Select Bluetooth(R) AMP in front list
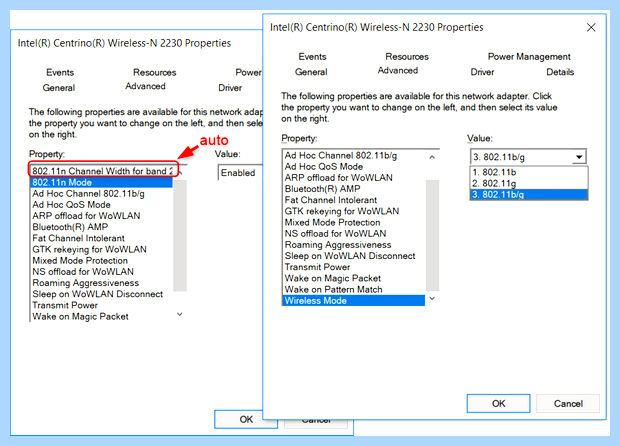Image resolution: width=620 pixels, height=446 pixels. click(x=354, y=189)
